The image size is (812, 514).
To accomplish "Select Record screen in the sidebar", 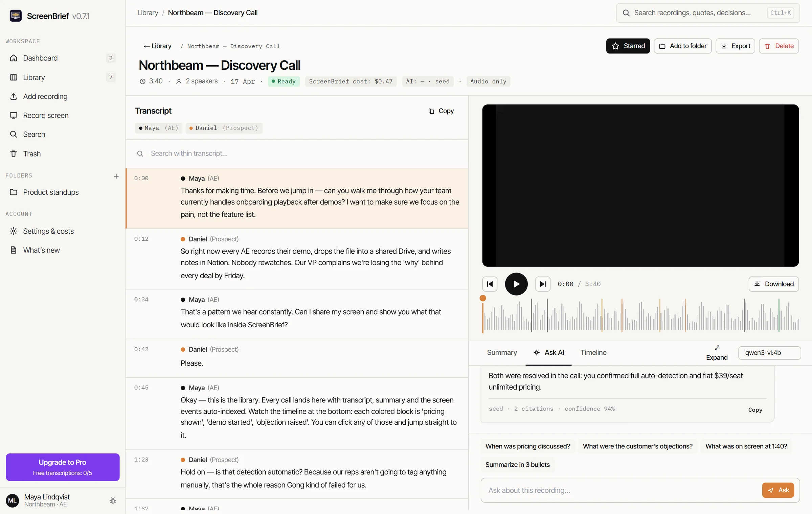I will (x=63, y=115).
